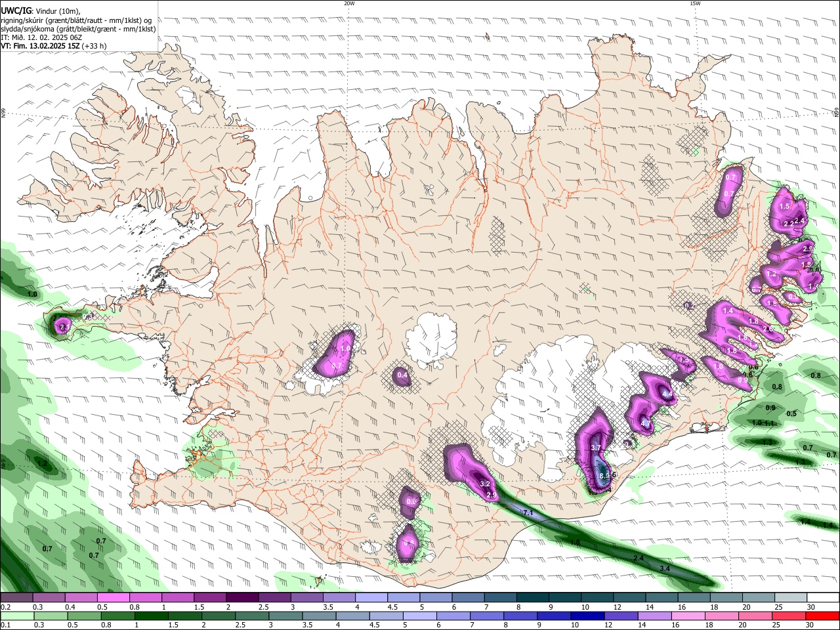Pick the pure red 30 rain legend swatch
This screenshot has height=630, width=840.
pos(822,616)
